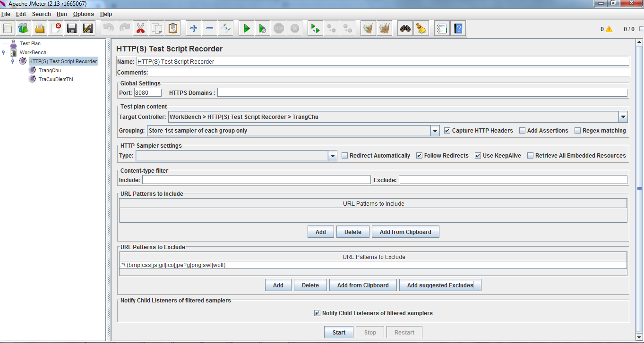Expand all nodes with the plus icon
Screen dimensions: 644x343
(x=193, y=28)
